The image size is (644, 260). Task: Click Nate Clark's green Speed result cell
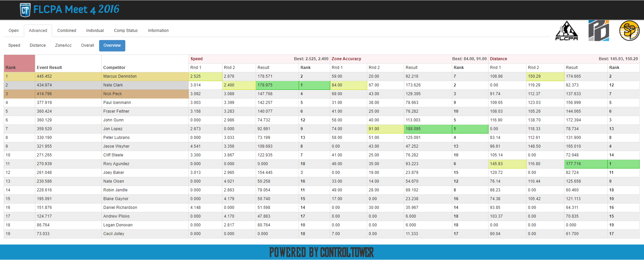click(277, 85)
